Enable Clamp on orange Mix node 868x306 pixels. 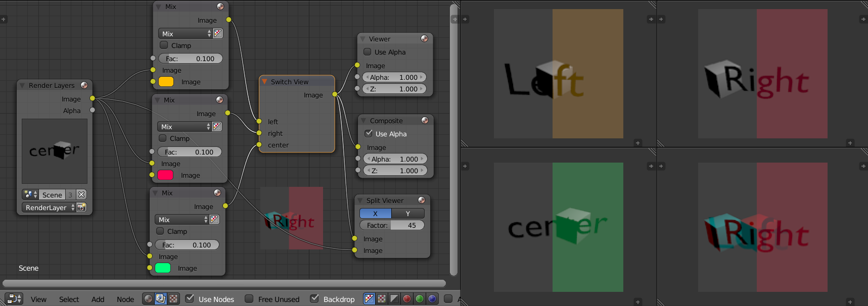point(164,45)
